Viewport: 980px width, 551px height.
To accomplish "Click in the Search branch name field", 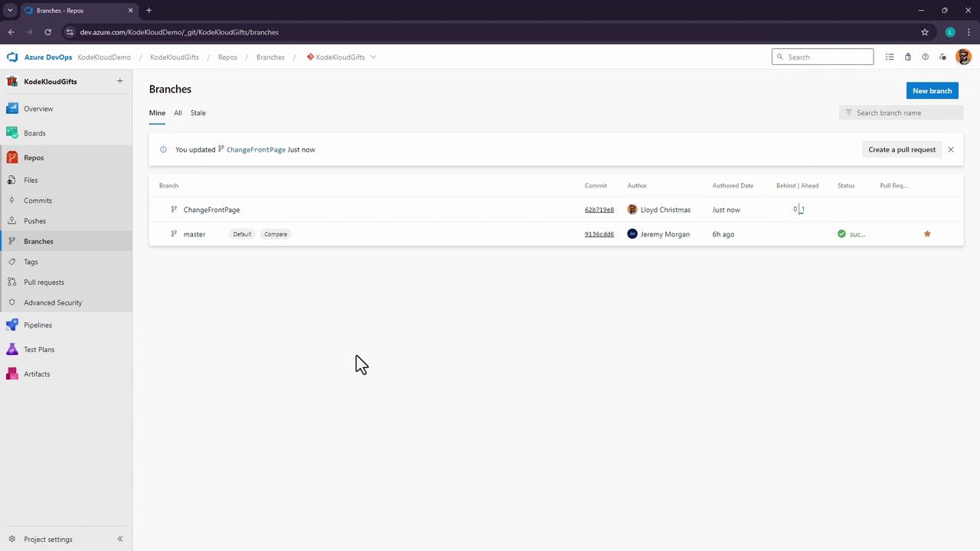I will click(901, 112).
